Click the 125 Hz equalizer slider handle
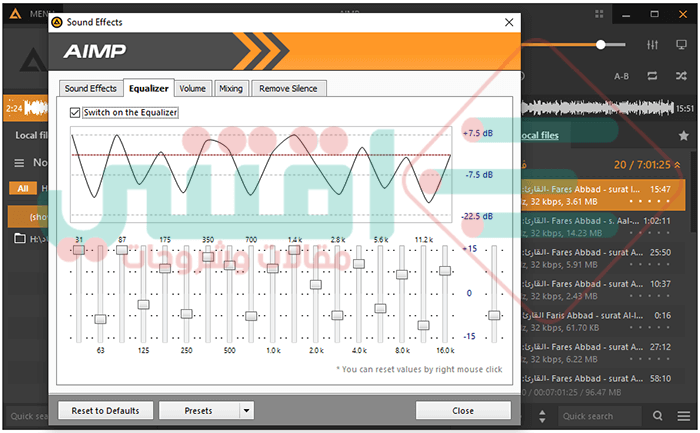 click(143, 304)
